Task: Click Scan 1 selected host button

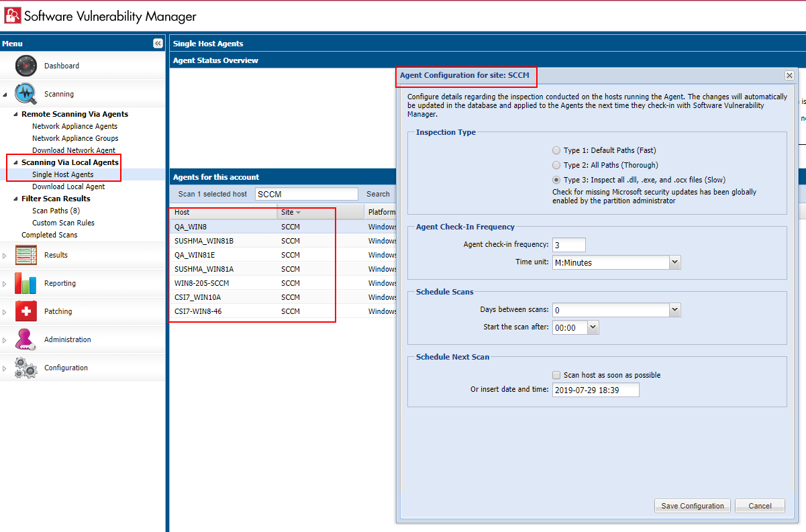Action: pyautogui.click(x=212, y=194)
